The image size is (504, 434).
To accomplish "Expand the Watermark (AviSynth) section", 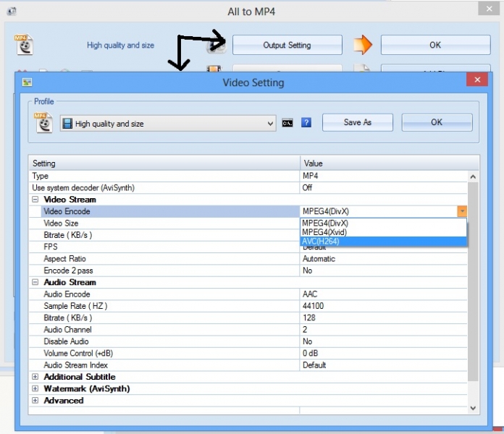I will 35,389.
